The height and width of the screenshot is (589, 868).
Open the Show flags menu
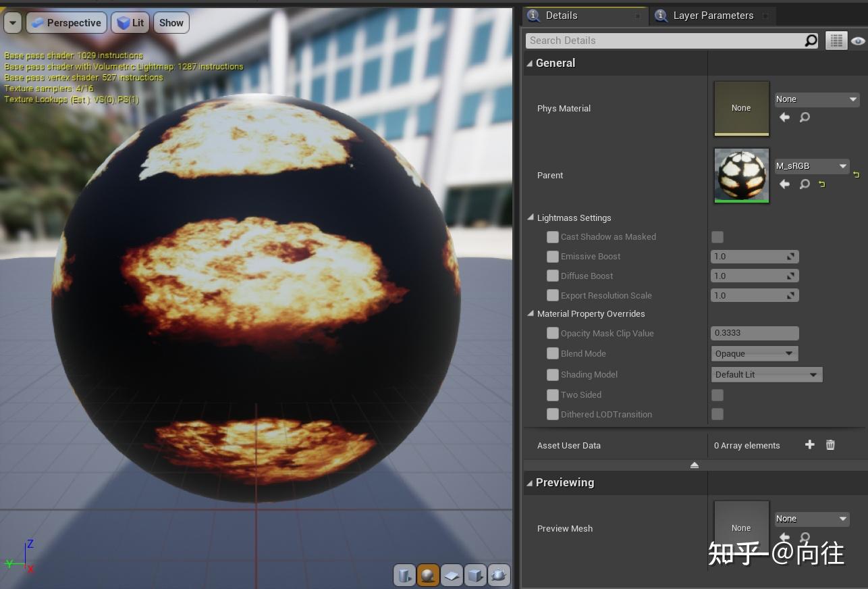click(x=171, y=22)
